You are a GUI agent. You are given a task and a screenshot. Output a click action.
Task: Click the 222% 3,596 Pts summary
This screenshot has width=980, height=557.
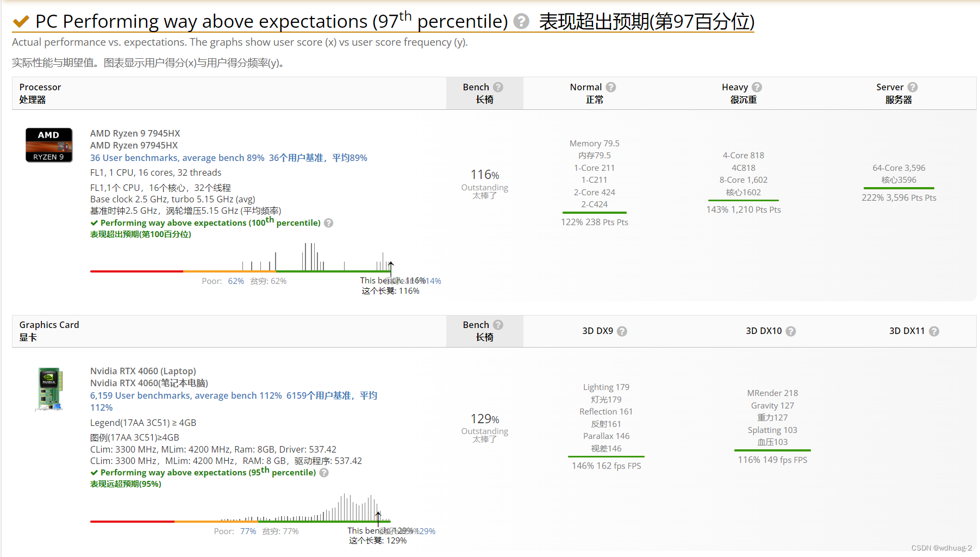pyautogui.click(x=899, y=197)
